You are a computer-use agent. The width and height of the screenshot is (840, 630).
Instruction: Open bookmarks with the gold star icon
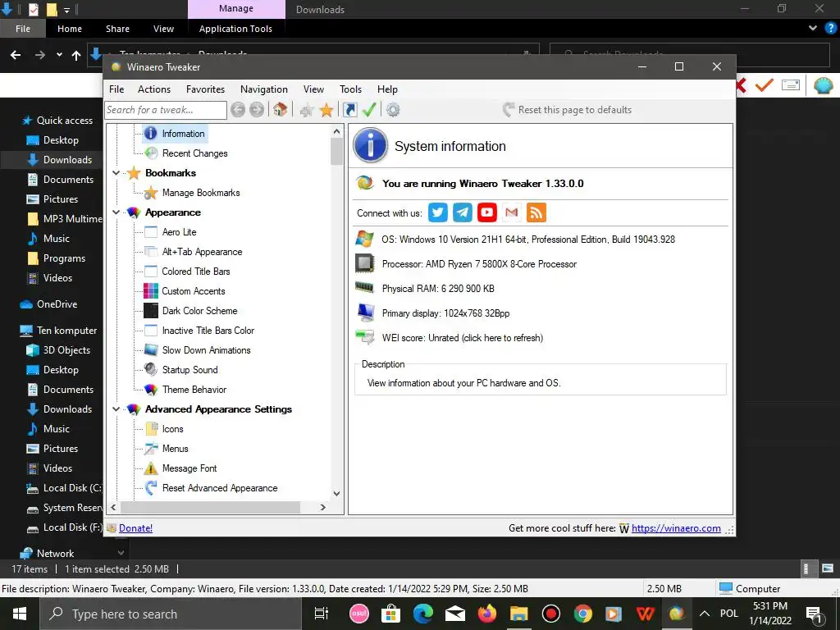pyautogui.click(x=326, y=111)
